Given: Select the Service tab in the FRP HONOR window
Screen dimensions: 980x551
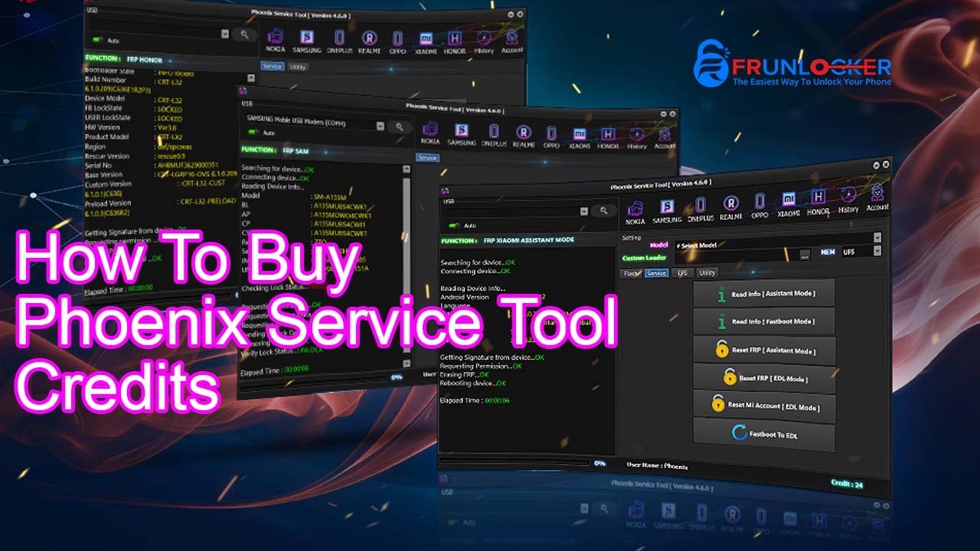Looking at the screenshot, I should pyautogui.click(x=273, y=67).
